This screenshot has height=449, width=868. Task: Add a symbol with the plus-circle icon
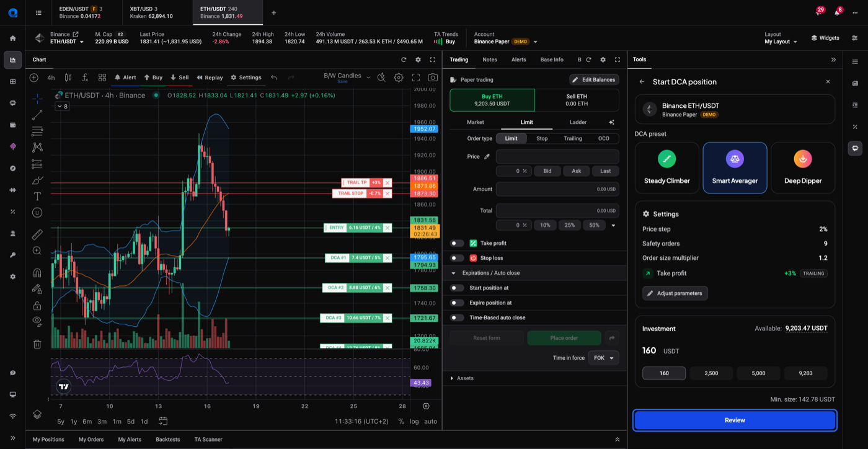click(x=34, y=78)
